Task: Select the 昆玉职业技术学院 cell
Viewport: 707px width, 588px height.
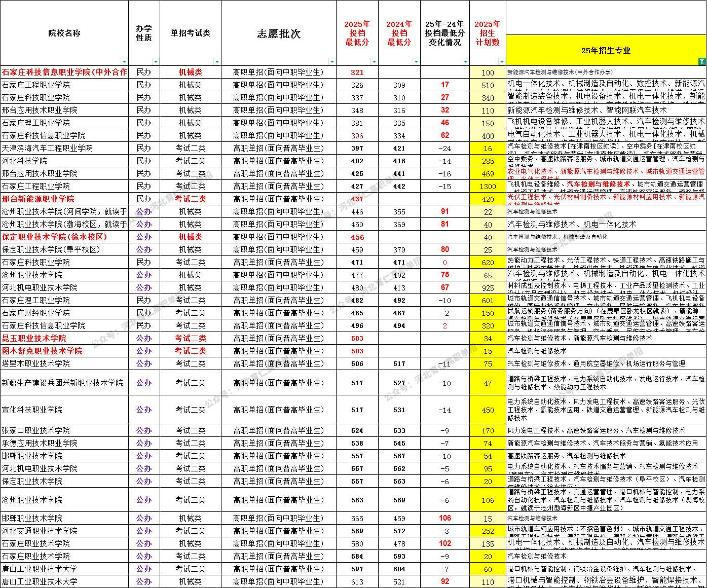Action: point(64,338)
